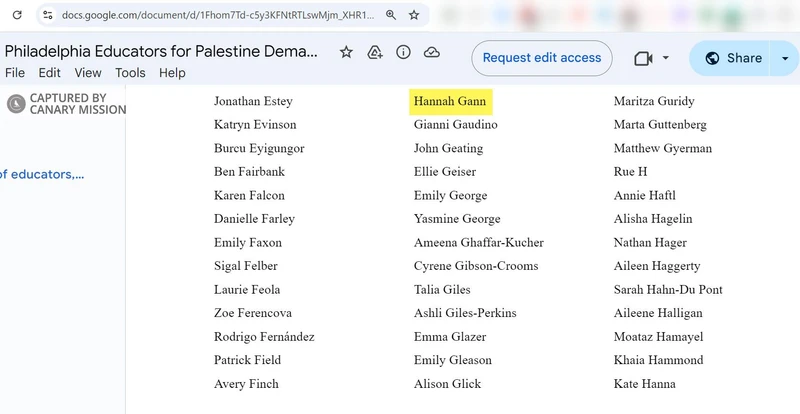Click the name Emma Glazer
This screenshot has width=800, height=414.
450,337
